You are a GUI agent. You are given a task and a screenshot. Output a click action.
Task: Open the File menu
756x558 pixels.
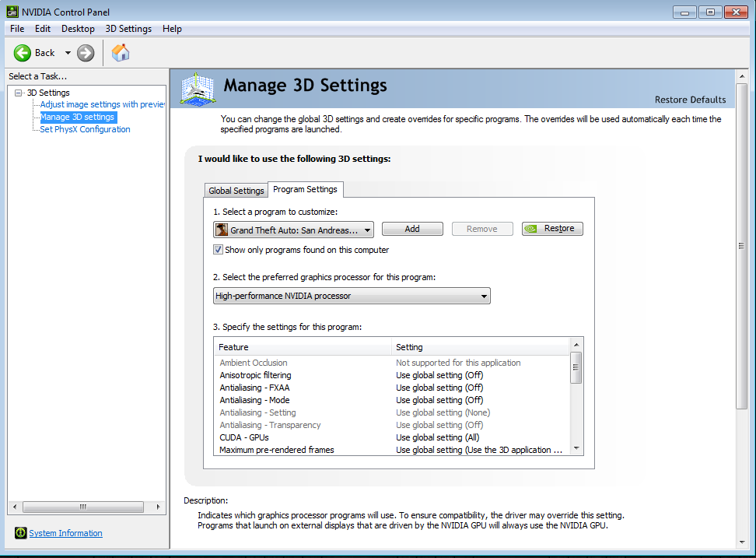point(17,29)
